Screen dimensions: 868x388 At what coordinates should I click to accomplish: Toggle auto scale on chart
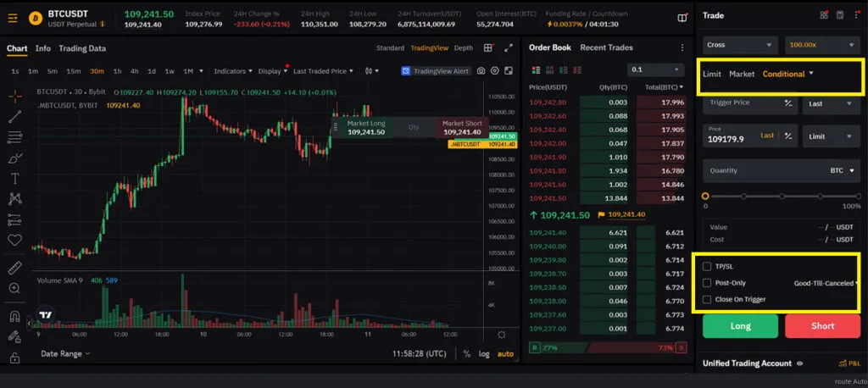[505, 353]
